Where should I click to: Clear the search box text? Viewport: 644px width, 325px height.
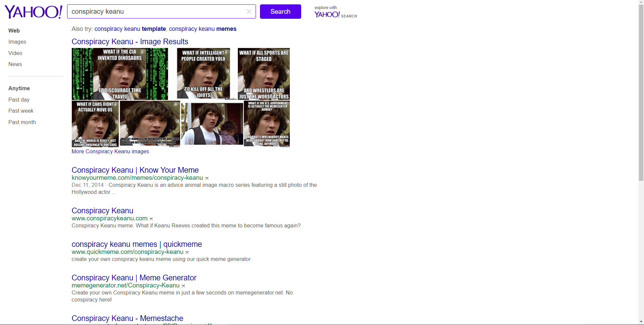tap(249, 11)
